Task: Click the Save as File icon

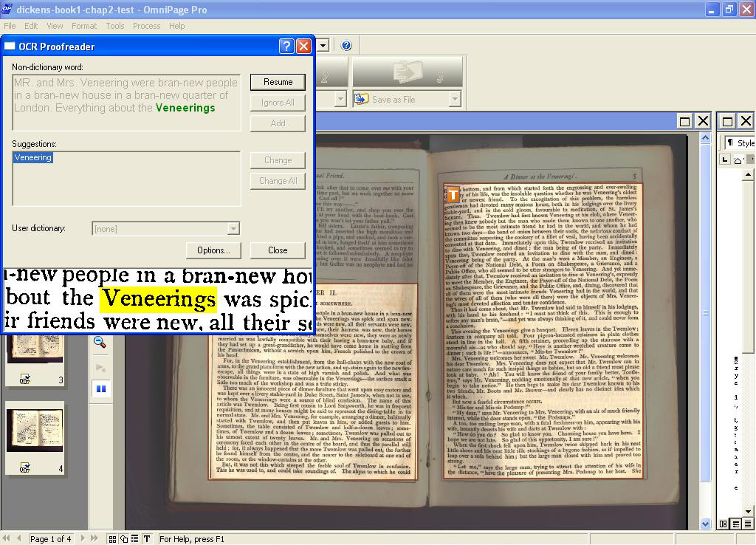Action: [x=361, y=99]
